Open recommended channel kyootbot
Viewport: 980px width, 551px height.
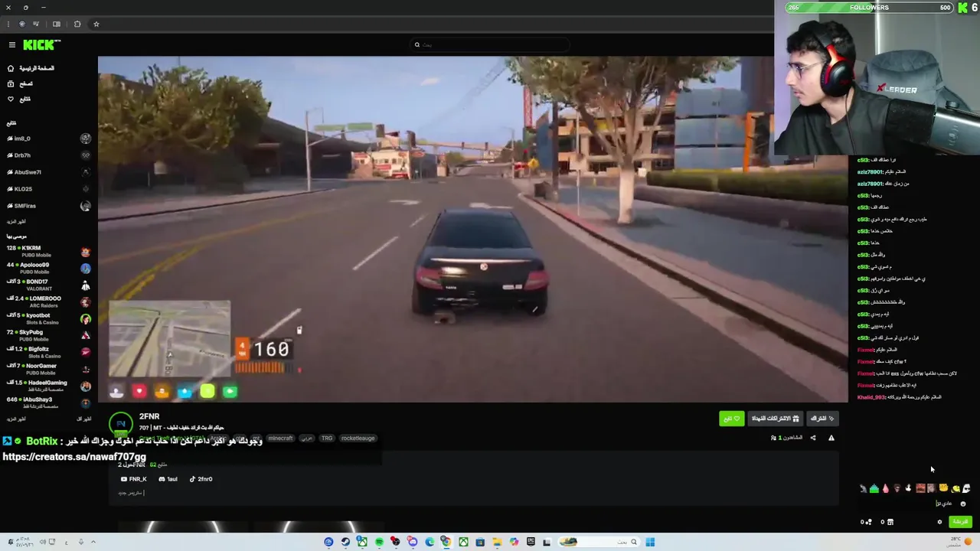pos(49,319)
